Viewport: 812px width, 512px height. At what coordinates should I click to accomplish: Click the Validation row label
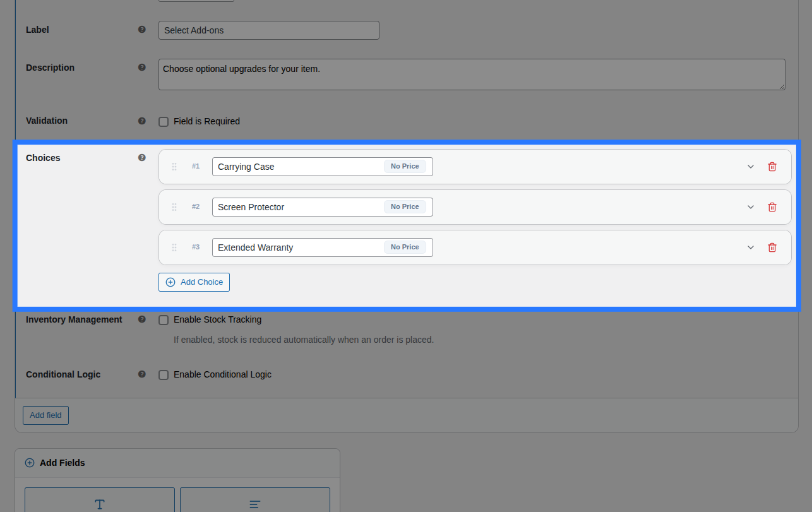click(x=47, y=121)
